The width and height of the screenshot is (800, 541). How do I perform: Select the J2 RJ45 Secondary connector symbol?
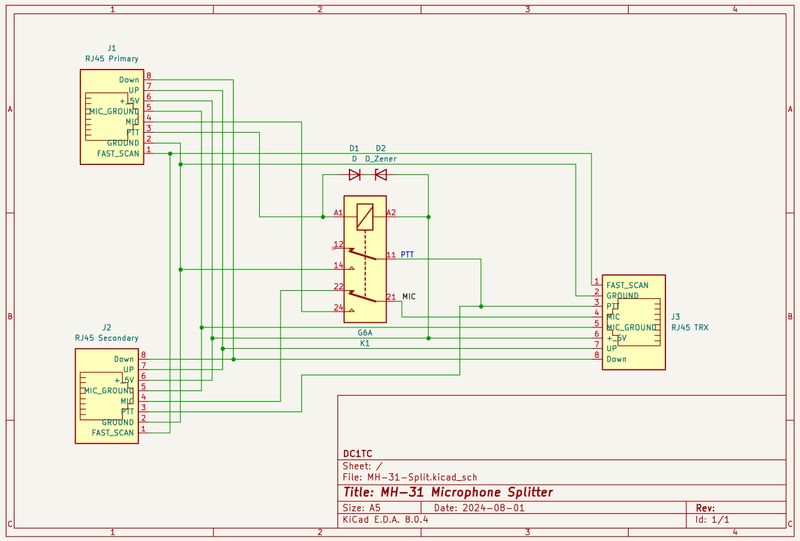tap(106, 396)
